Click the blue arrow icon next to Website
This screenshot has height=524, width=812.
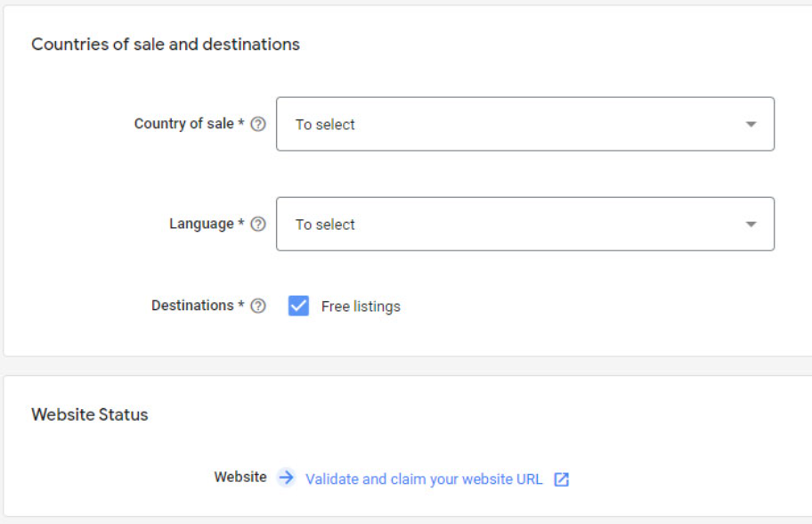(x=286, y=478)
